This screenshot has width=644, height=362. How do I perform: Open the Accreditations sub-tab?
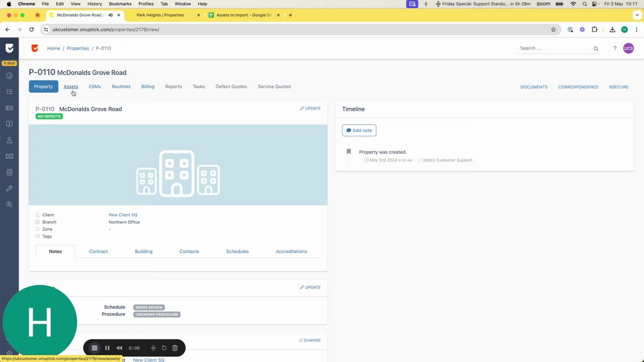point(291,251)
